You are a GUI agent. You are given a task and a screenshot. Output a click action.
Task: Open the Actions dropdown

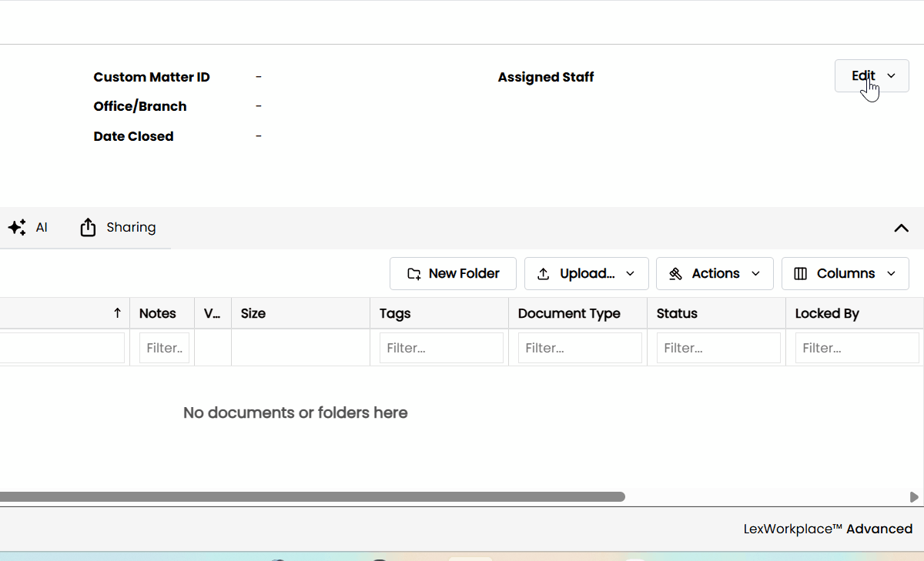click(715, 273)
